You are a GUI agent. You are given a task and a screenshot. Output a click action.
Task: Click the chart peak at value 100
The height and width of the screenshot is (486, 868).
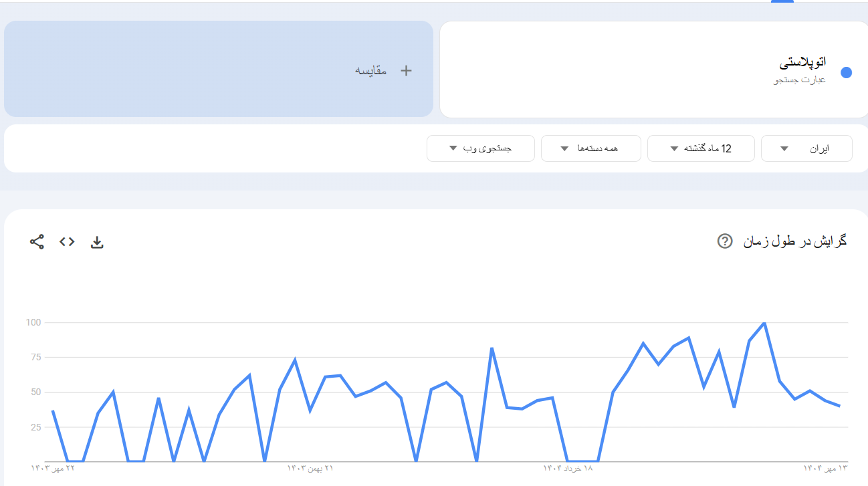point(764,323)
